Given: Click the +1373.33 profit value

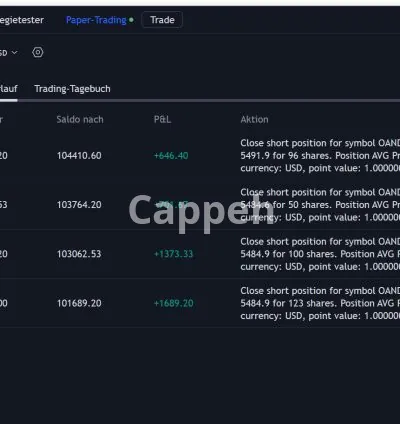Looking at the screenshot, I should pyautogui.click(x=173, y=254).
